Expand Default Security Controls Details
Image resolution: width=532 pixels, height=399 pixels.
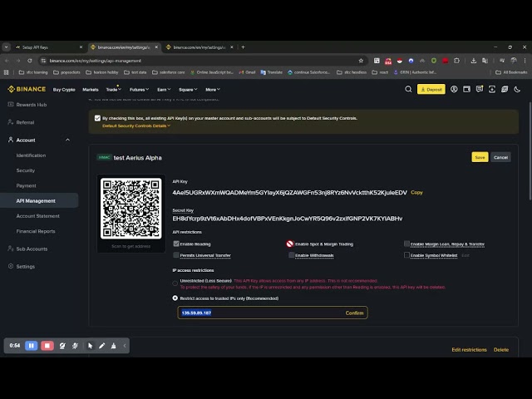(136, 126)
